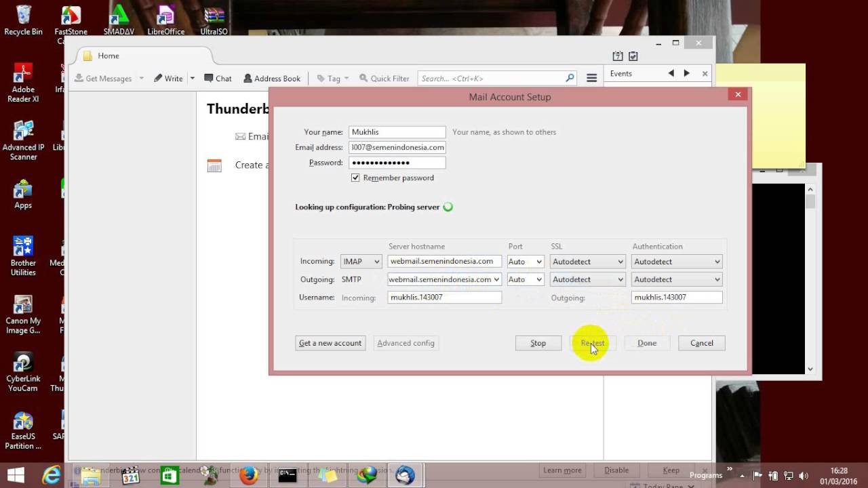Switch to Thunderbird in taskbar
This screenshot has width=868, height=488.
tap(406, 475)
